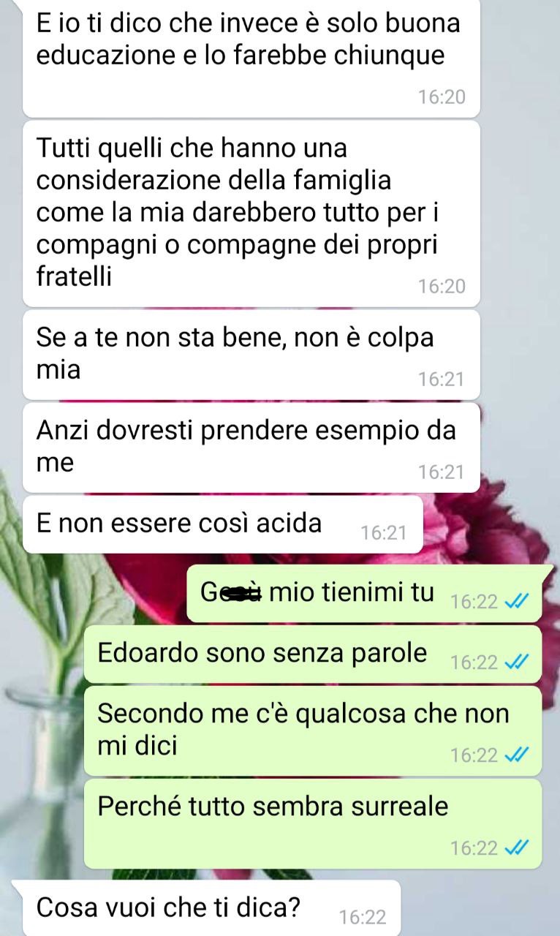560x936 pixels.
Task: Tap message 'Se a te non sta bene'
Action: click(251, 355)
